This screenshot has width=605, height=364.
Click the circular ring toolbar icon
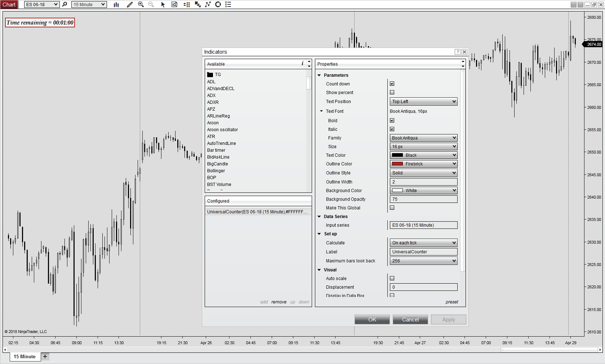(x=218, y=4)
